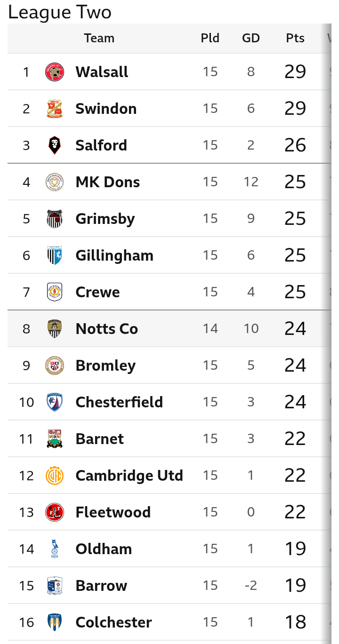Click the Fleetwood red crest icon
Image resolution: width=339 pixels, height=644 pixels.
[x=55, y=512]
